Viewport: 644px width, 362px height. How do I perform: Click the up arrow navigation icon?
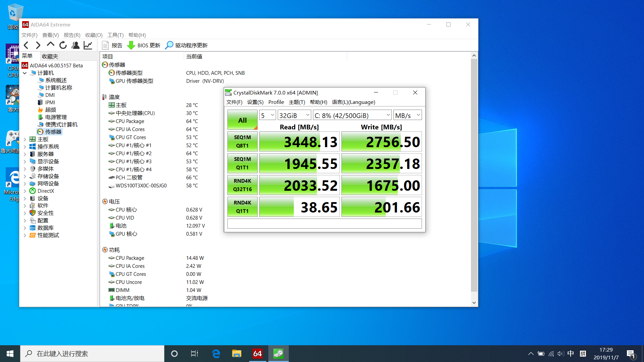pos(50,45)
